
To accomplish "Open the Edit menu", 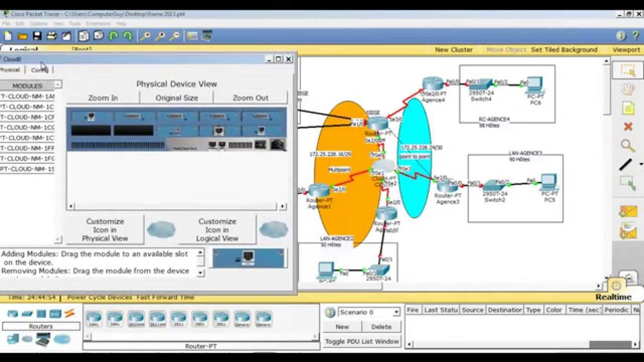I will click(20, 24).
